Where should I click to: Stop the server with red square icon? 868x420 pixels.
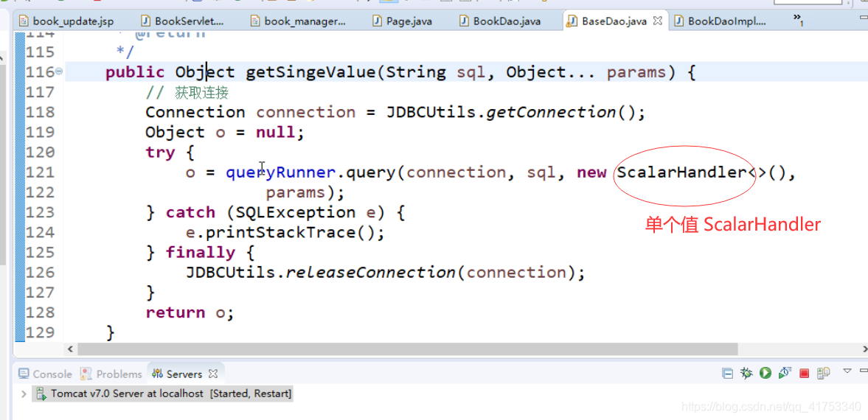[x=805, y=374]
